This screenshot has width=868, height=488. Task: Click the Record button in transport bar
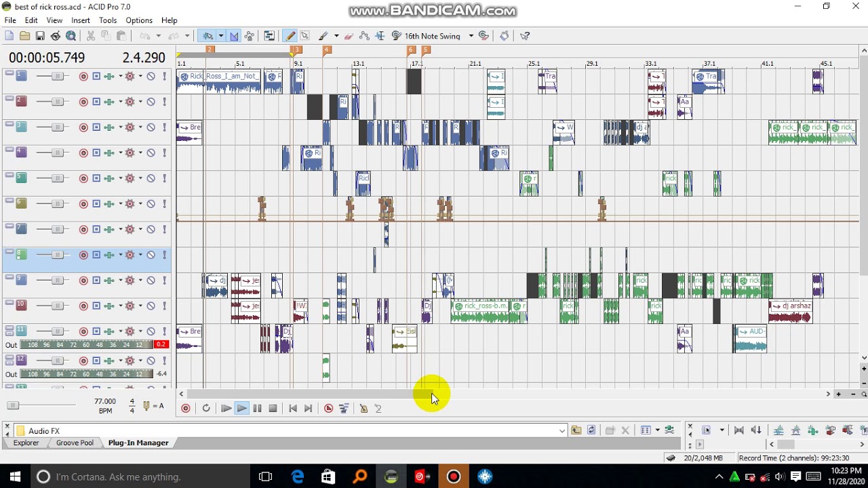point(185,408)
